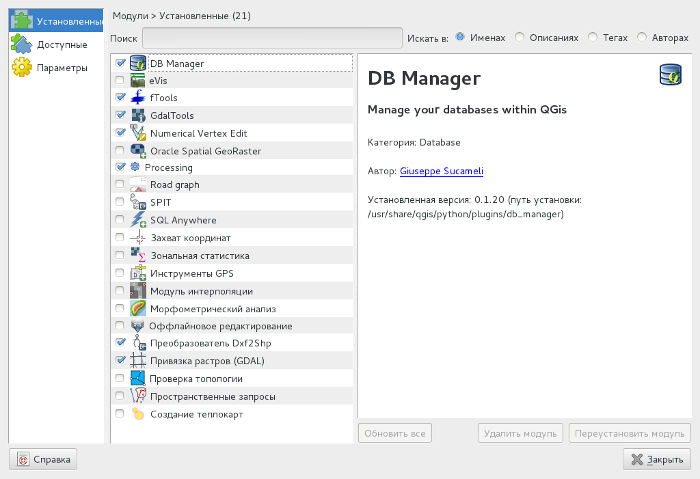Enable the Road graph plugin checkbox

(120, 185)
